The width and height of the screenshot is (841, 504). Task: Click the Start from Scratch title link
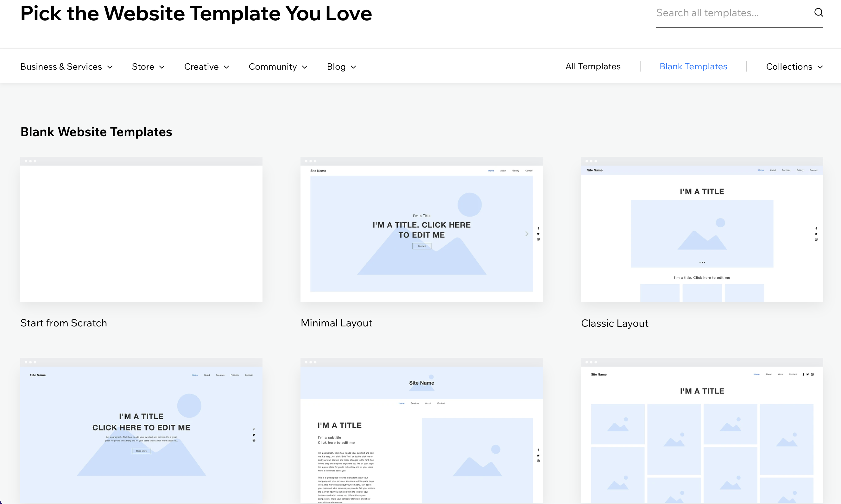[64, 323]
